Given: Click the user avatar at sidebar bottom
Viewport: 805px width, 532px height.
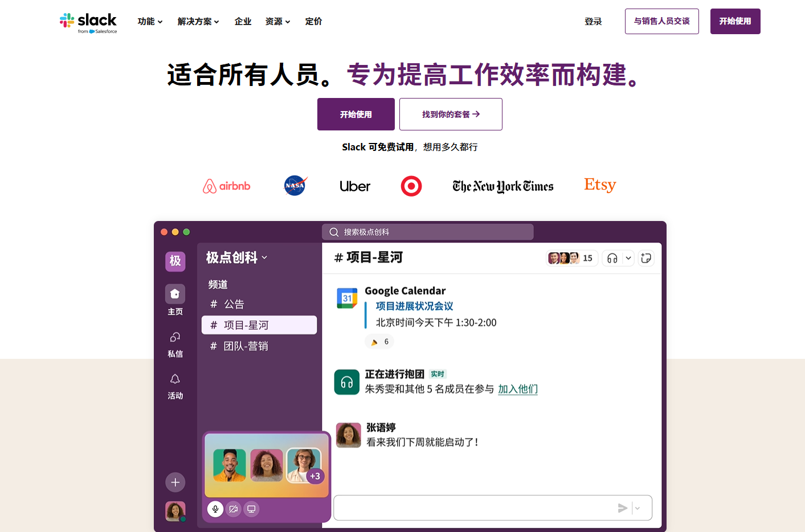Looking at the screenshot, I should click(x=175, y=511).
